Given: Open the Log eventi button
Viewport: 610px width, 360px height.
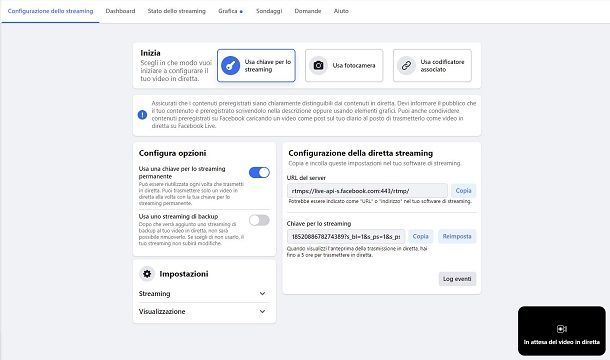Looking at the screenshot, I should (x=457, y=279).
